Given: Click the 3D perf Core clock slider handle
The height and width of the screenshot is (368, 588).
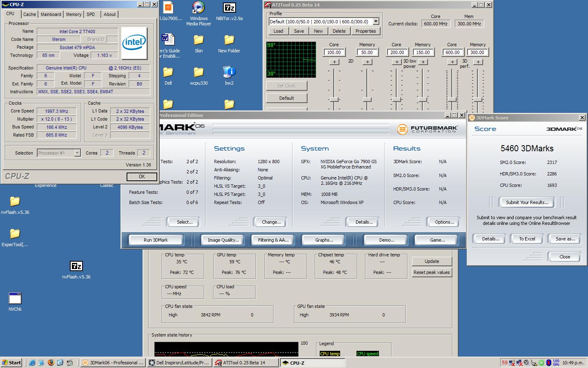Looking at the screenshot, I should 452,100.
